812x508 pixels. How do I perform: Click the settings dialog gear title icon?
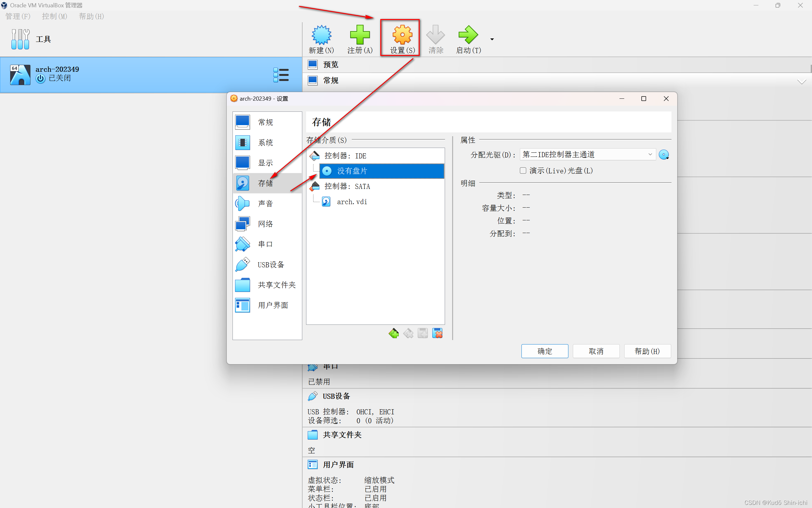[x=234, y=98]
